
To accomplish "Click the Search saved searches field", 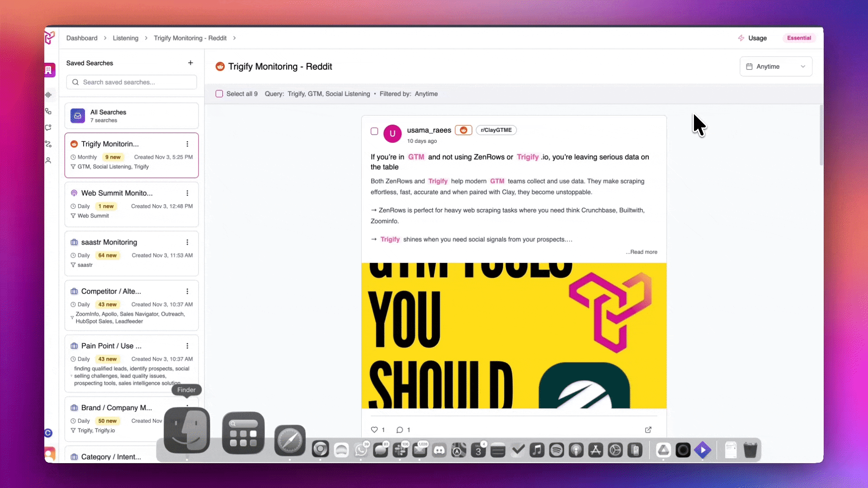I will tap(132, 82).
